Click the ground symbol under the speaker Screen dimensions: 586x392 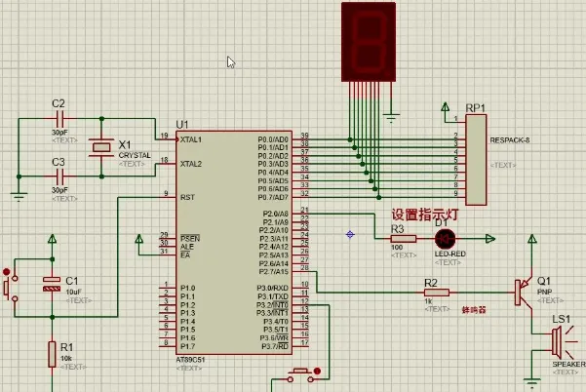(531, 383)
